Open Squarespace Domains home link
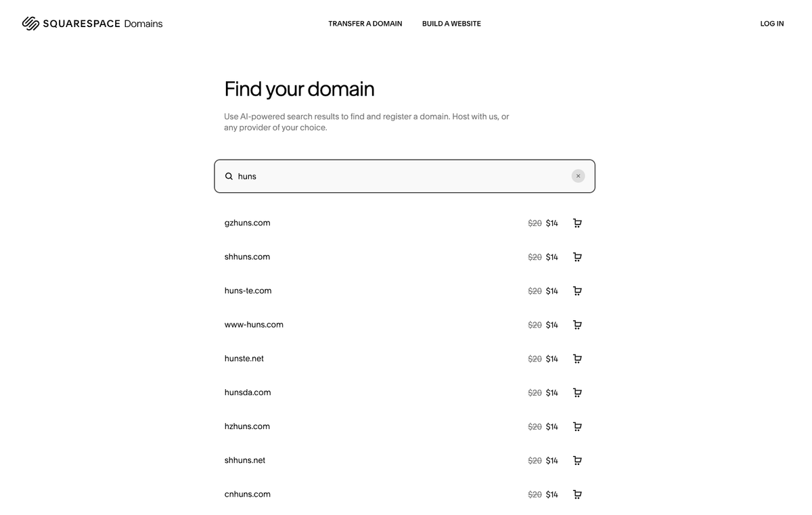The height and width of the screenshot is (515, 812). point(92,24)
